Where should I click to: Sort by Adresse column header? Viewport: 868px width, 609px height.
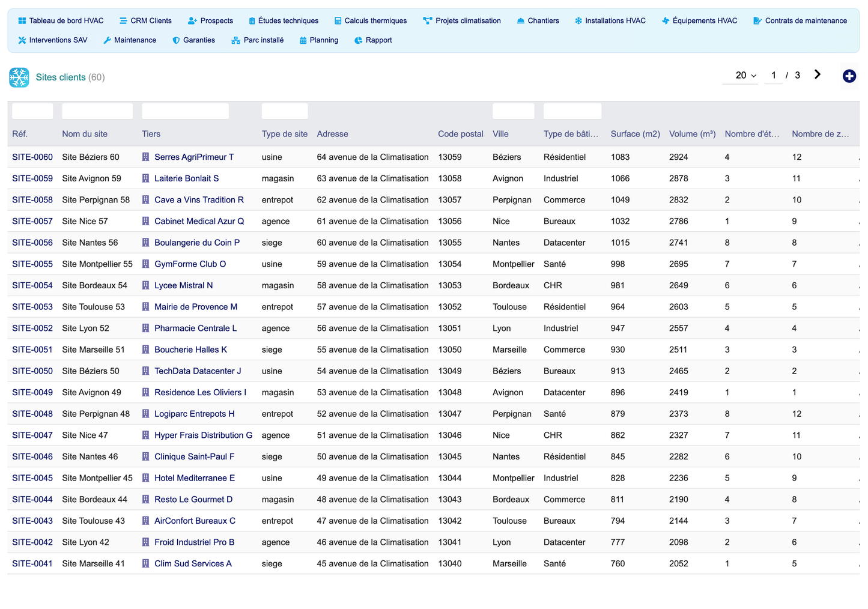(332, 134)
